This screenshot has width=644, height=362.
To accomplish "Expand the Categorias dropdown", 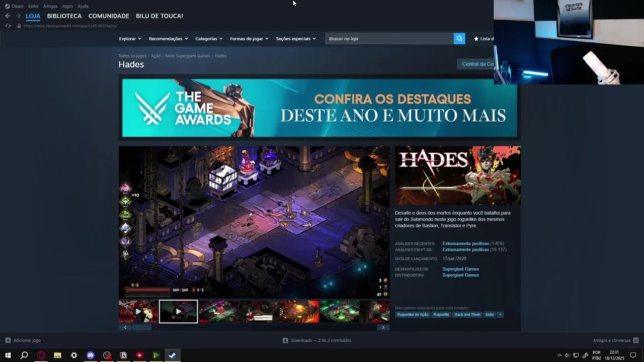I will [209, 39].
